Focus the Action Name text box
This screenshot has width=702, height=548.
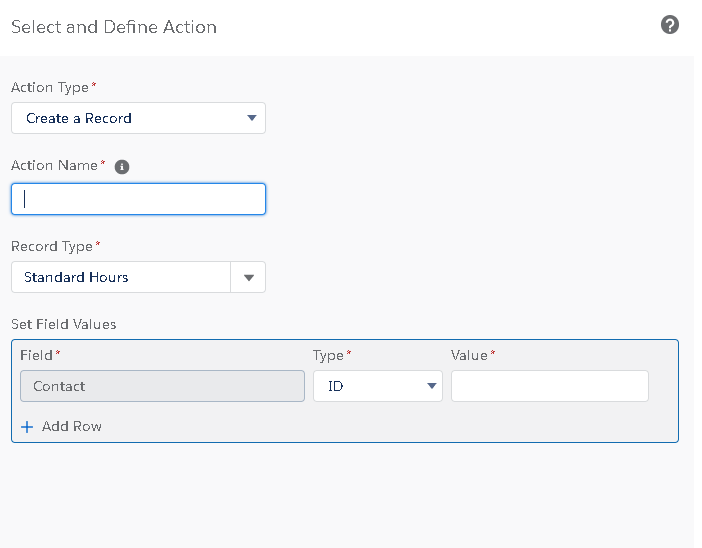coord(138,199)
